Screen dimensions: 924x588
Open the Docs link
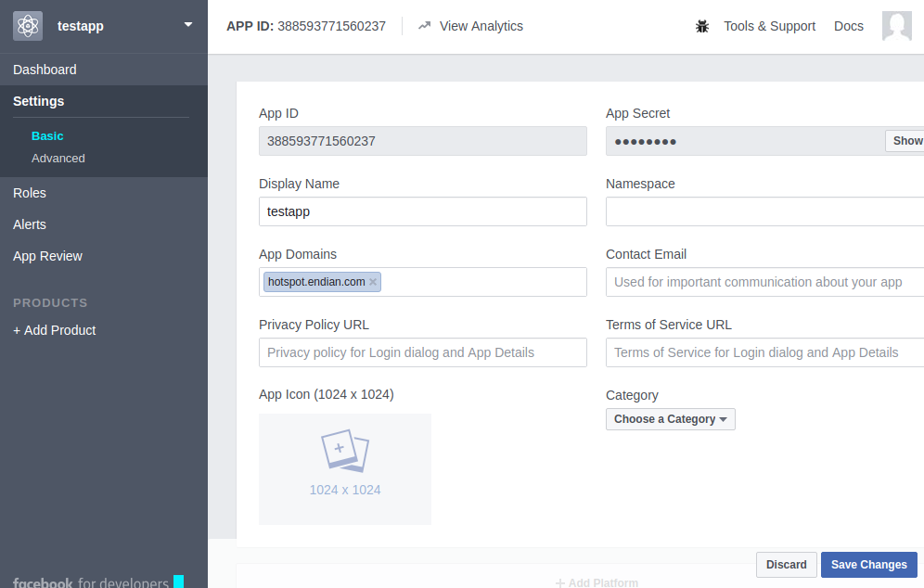point(848,26)
